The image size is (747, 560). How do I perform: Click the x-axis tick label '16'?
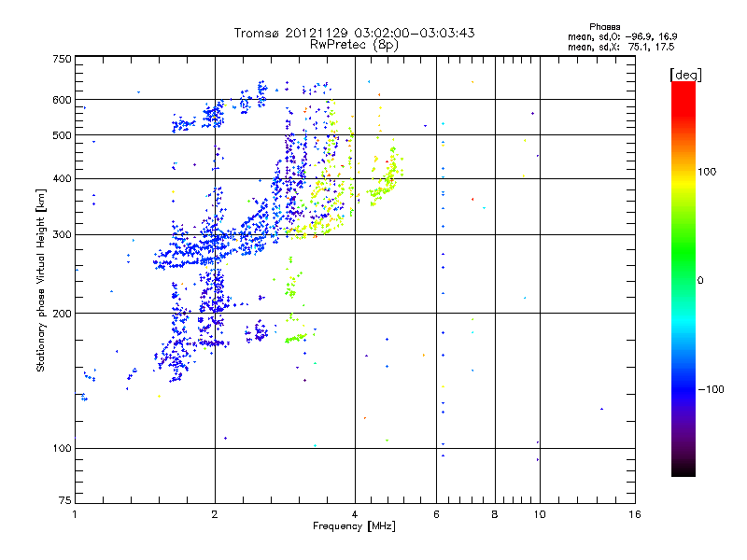(635, 514)
